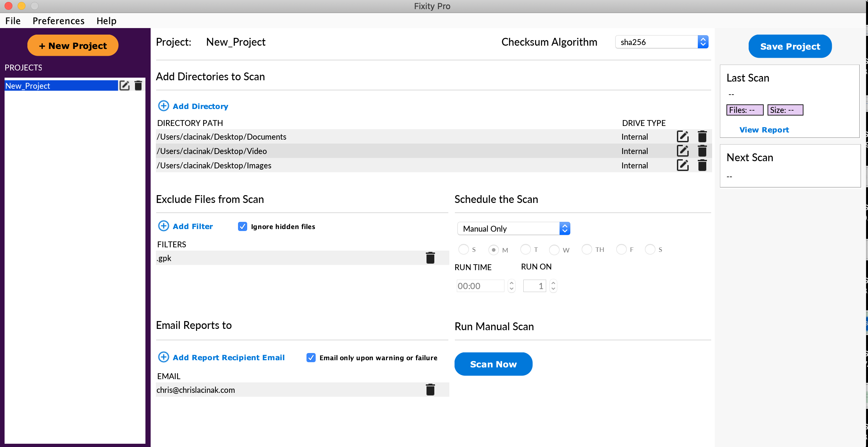Screen dimensions: 868x447
Task: Decrease the RUN ON stepper value
Action: [x=553, y=289]
